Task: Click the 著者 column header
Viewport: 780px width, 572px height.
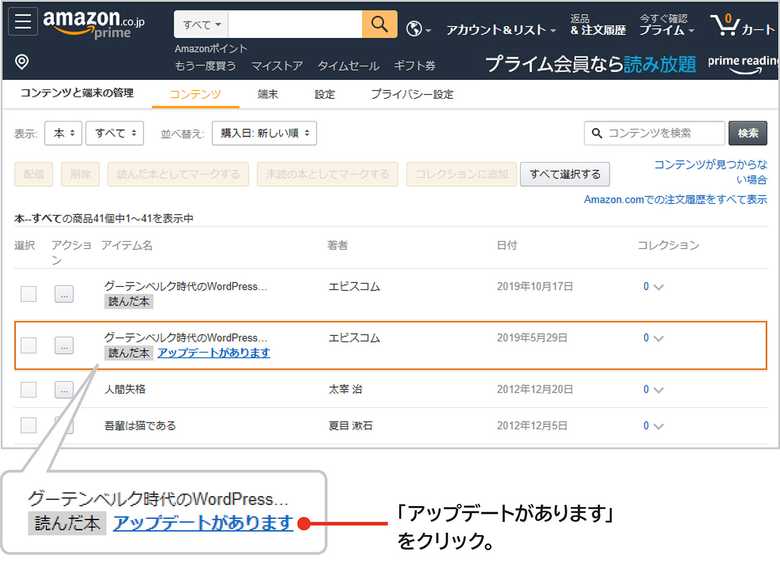Action: point(337,245)
